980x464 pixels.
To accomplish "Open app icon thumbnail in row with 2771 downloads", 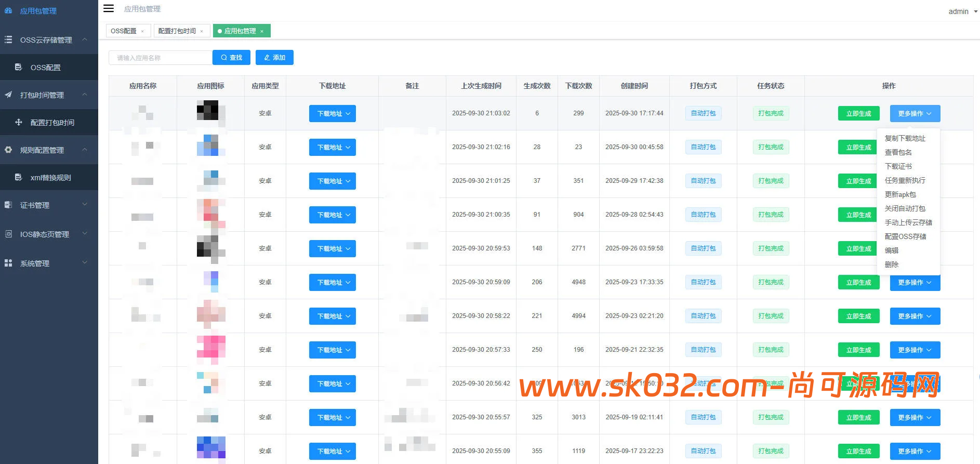I will tap(211, 248).
